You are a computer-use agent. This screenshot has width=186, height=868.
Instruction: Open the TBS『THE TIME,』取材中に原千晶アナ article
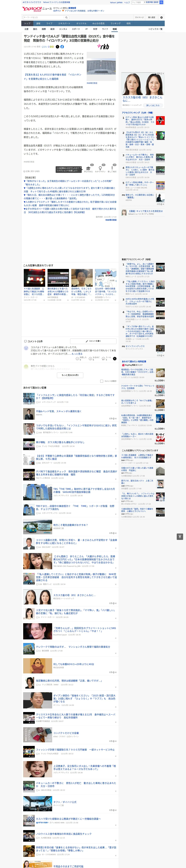[84, 490]
